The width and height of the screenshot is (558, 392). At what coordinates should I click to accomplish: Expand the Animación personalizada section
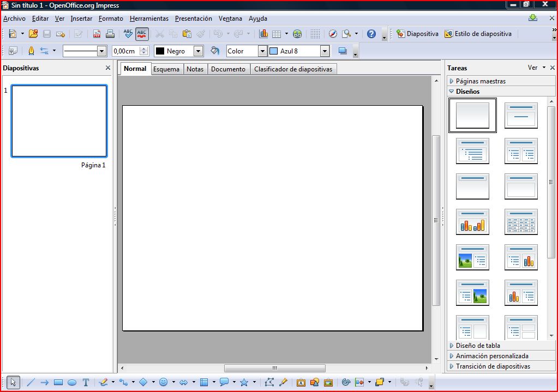pos(501,355)
